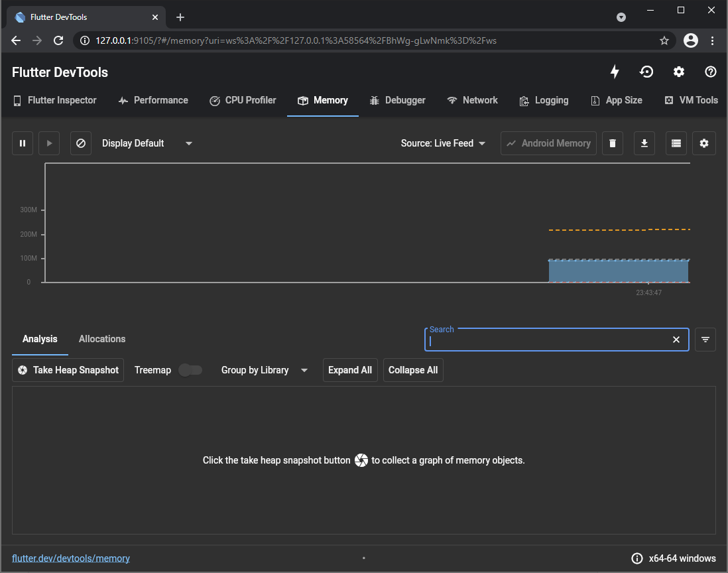The width and height of the screenshot is (728, 573).
Task: Switch to the Performance tab
Action: [x=153, y=100]
